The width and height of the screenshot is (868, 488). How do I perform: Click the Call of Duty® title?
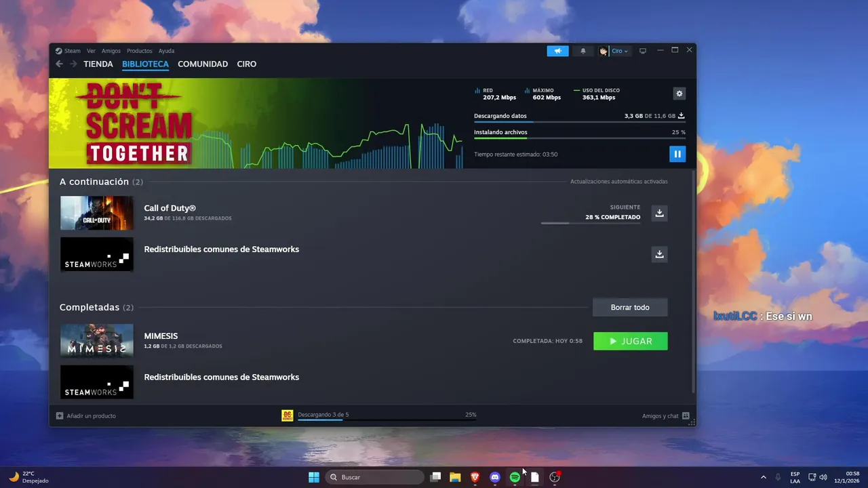pos(170,208)
